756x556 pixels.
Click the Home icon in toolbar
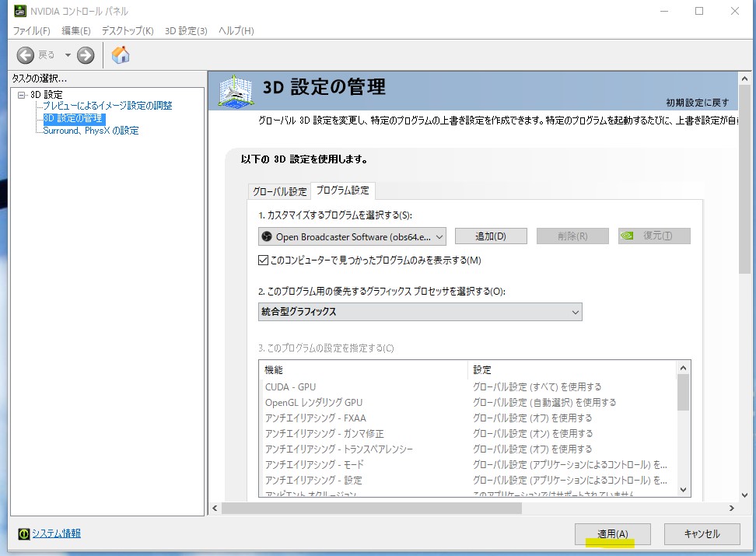pos(121,55)
